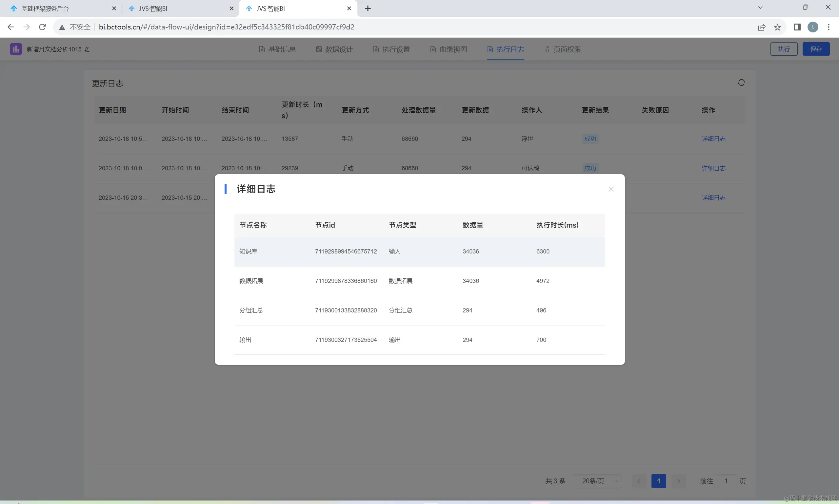Close the 详细日志 dialog
The width and height of the screenshot is (839, 504).
click(x=610, y=189)
